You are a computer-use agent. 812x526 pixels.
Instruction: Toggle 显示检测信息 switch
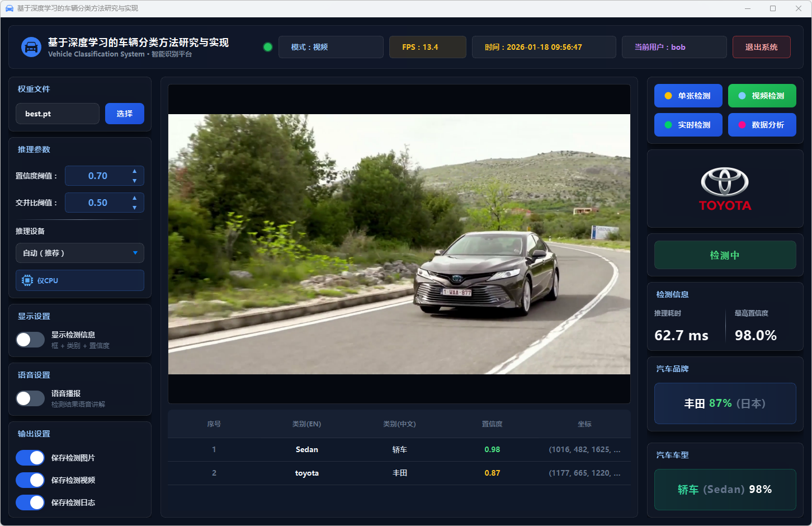30,340
